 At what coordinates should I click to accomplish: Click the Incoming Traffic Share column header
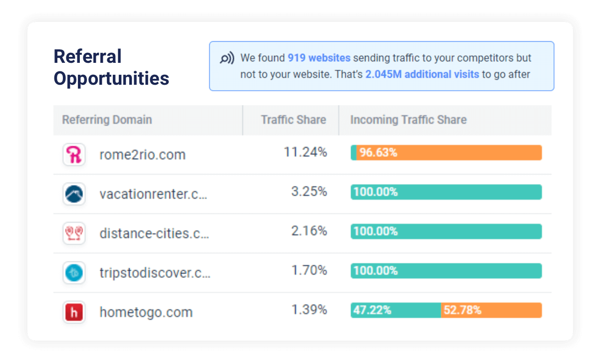pos(408,120)
